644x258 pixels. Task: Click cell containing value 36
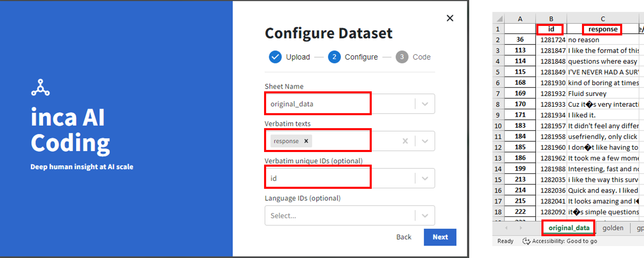tap(520, 40)
